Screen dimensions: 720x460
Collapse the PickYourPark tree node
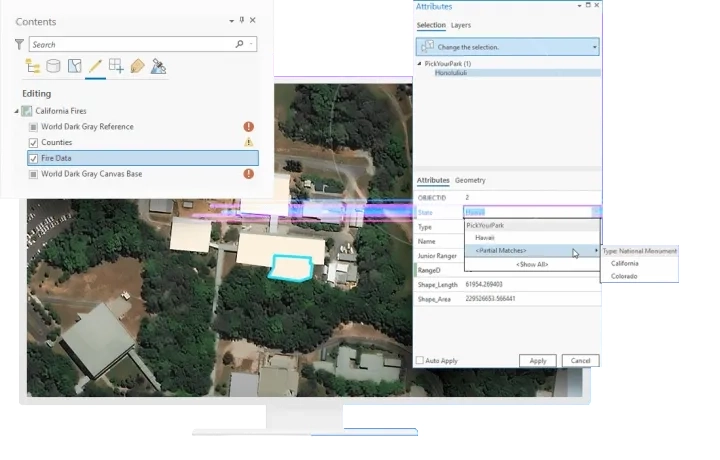coord(419,64)
